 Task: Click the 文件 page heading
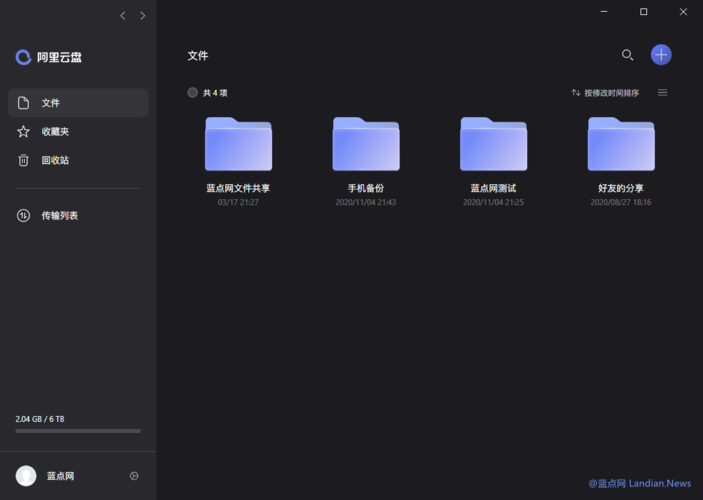(x=198, y=56)
